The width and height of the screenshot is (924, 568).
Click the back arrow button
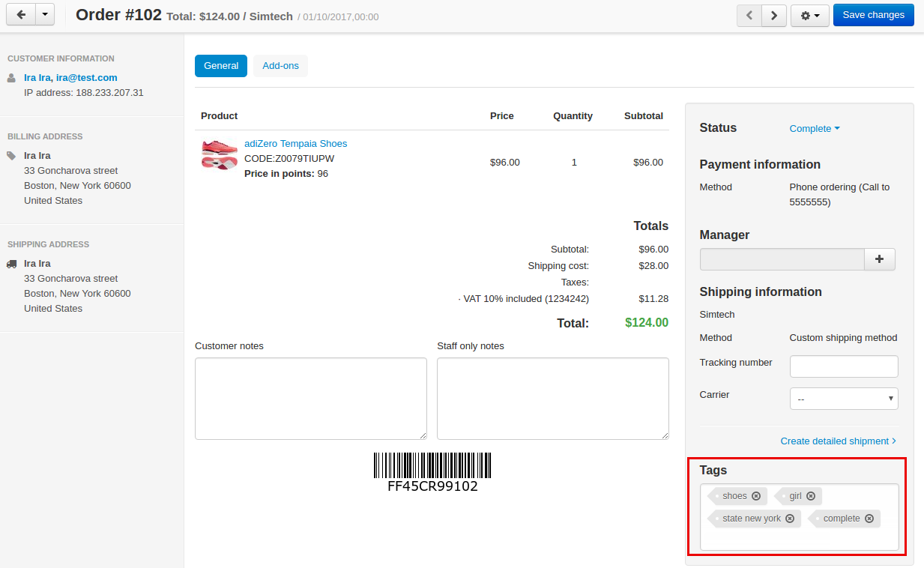pos(21,15)
